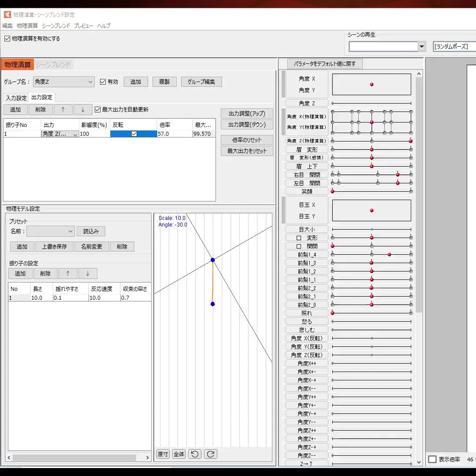Click the 笑顔 parameter slider
The height and width of the screenshot is (476, 476).
click(x=372, y=192)
